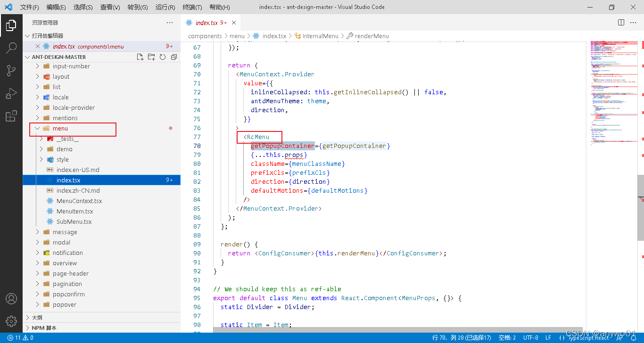Click the VS Code logo in title bar
Screen dimensions: 644x343
(x=8, y=7)
